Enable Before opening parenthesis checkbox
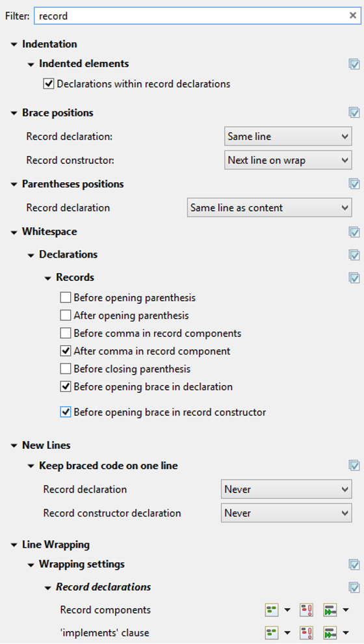 pyautogui.click(x=65, y=297)
